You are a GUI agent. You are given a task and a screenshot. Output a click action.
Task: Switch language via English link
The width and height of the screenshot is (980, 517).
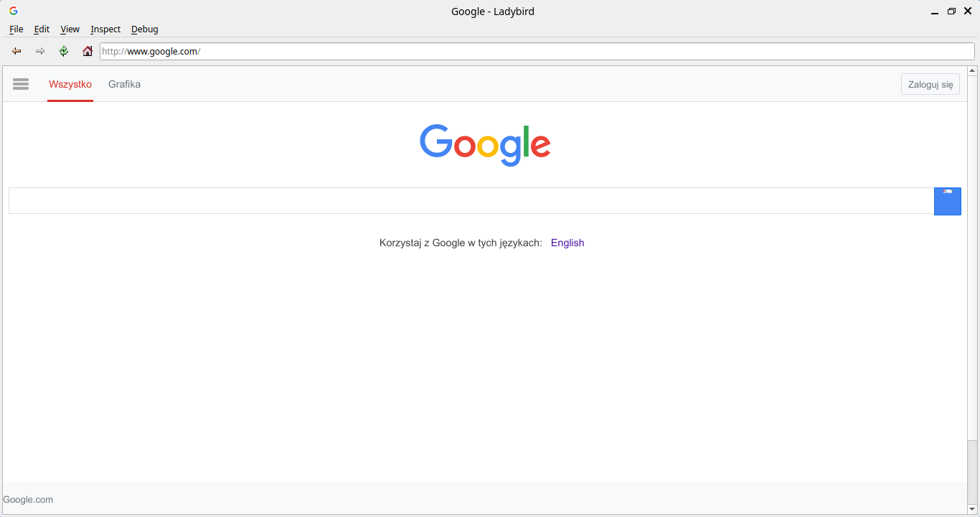coord(567,243)
